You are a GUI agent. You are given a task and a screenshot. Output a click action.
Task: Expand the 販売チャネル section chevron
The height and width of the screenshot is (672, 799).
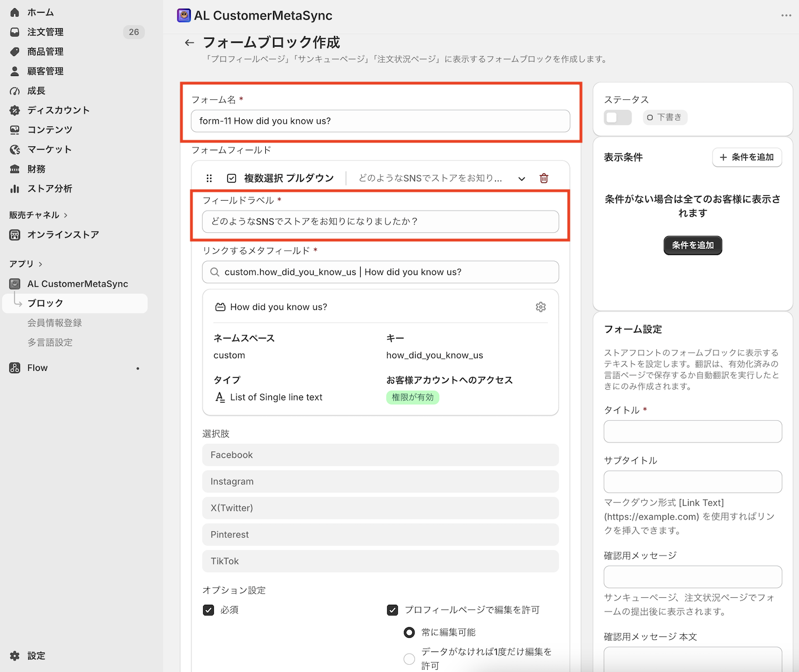65,215
